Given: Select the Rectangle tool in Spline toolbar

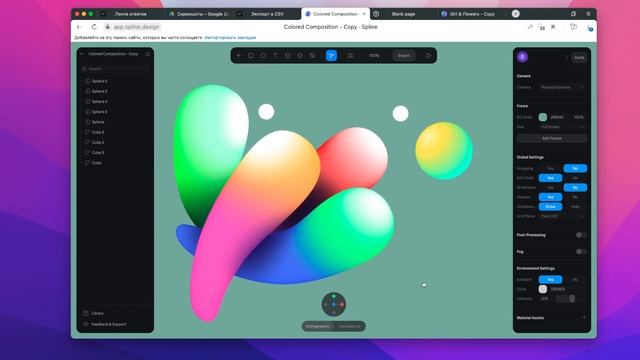Looking at the screenshot, I should pos(251,56).
